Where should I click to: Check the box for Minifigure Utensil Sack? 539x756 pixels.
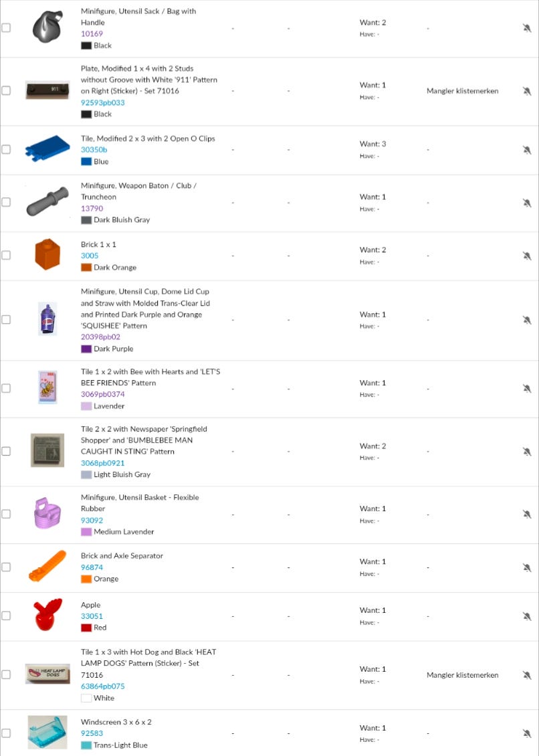pos(6,28)
